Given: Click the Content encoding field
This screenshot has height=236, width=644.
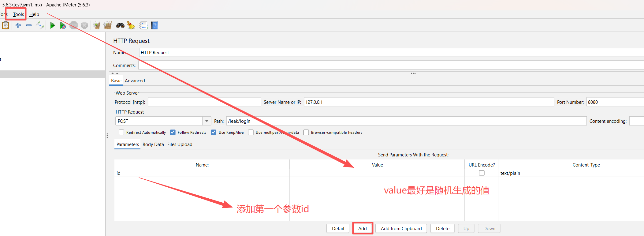Looking at the screenshot, I should [637, 121].
